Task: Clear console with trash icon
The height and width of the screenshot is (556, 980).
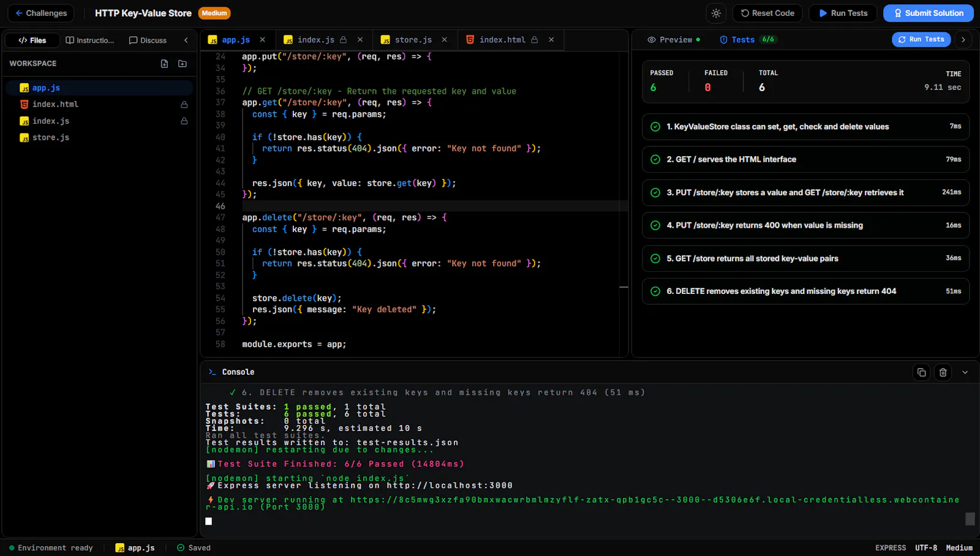Action: pyautogui.click(x=943, y=372)
